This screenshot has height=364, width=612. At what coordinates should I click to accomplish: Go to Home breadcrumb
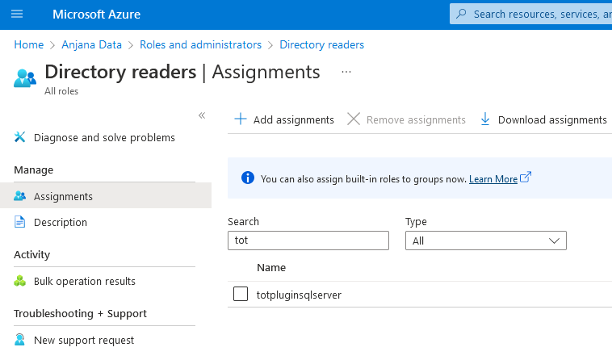(28, 45)
